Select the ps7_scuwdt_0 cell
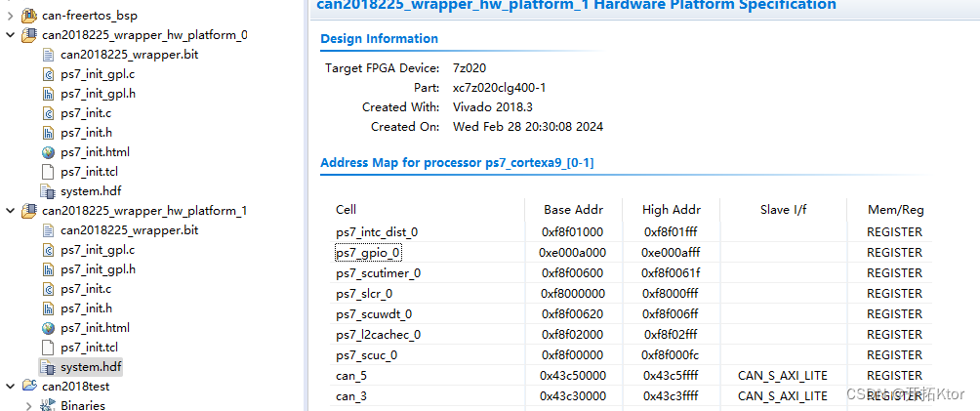Image resolution: width=980 pixels, height=411 pixels. click(374, 314)
